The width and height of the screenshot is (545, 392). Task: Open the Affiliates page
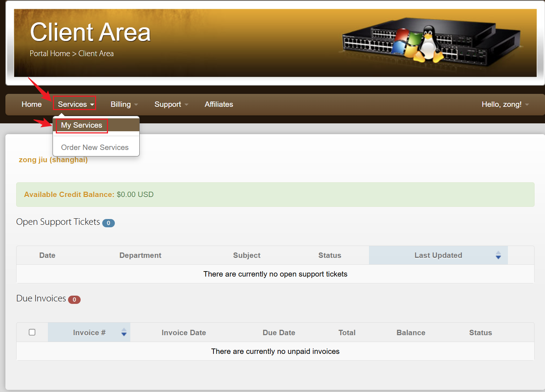(x=219, y=104)
